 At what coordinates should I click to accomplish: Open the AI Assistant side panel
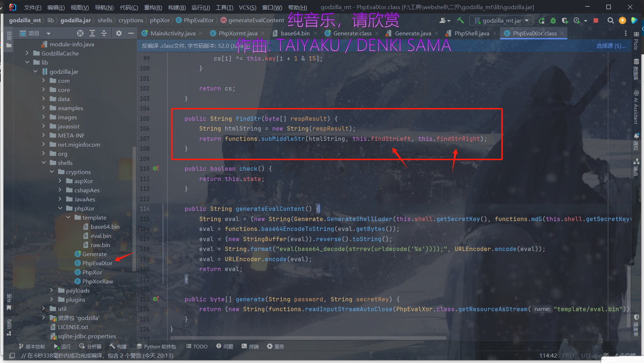tap(636, 108)
